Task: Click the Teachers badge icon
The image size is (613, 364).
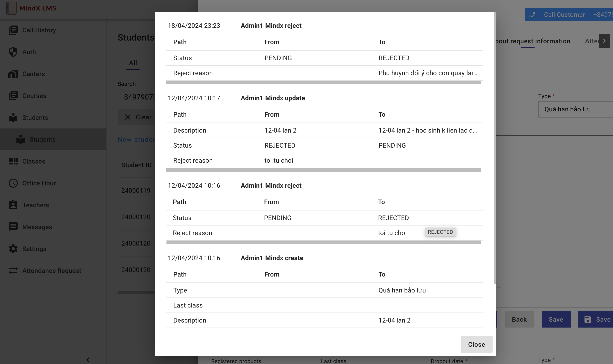Action: click(13, 205)
